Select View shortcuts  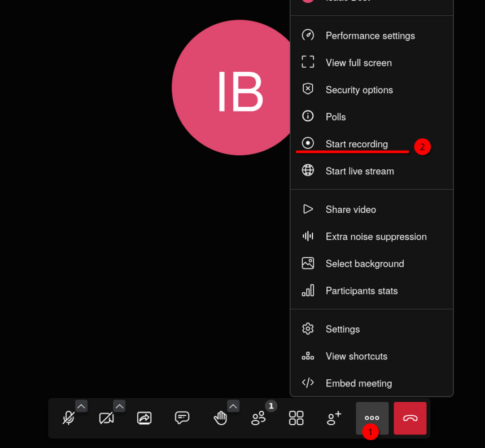tap(372, 356)
